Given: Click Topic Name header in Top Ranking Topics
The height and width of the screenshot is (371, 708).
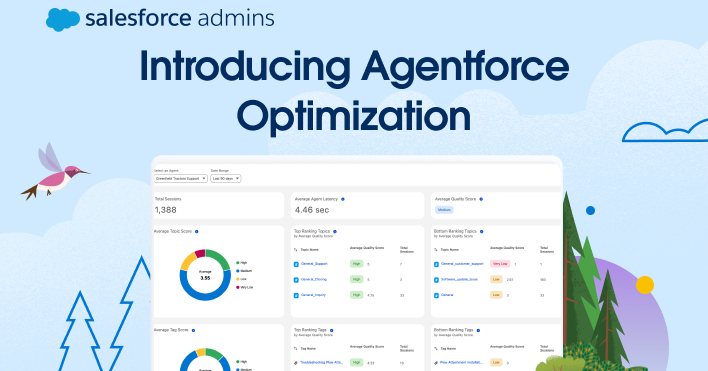Looking at the screenshot, I should pyautogui.click(x=310, y=250).
